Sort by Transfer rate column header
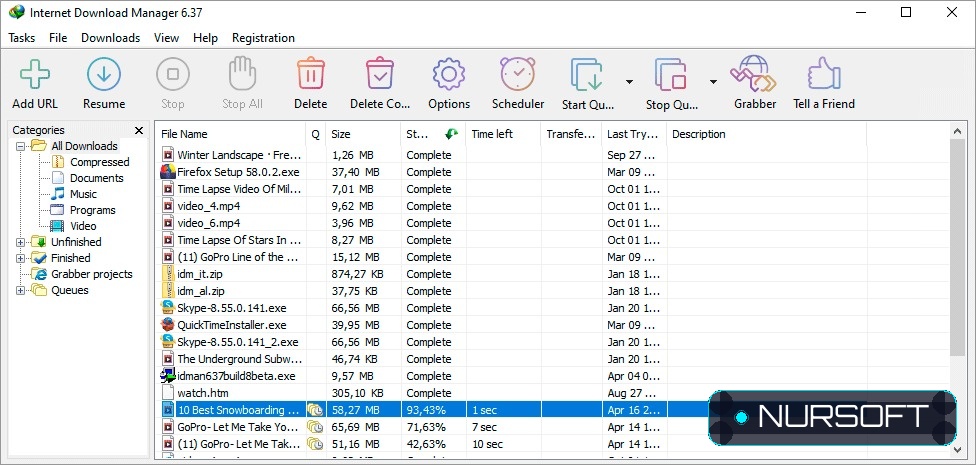 [571, 134]
